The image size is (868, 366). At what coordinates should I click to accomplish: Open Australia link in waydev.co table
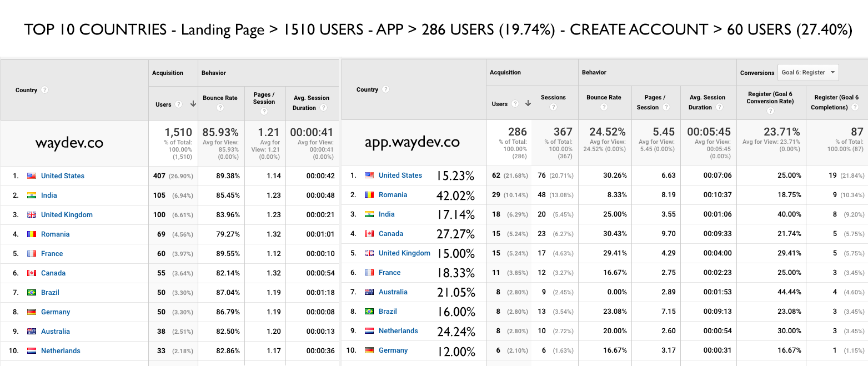[56, 332]
